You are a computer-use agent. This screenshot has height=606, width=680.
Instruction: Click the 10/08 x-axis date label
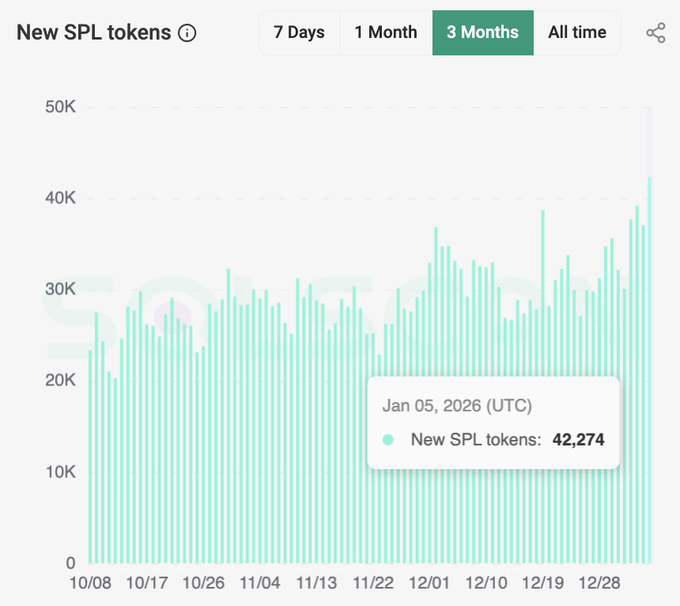(x=90, y=582)
